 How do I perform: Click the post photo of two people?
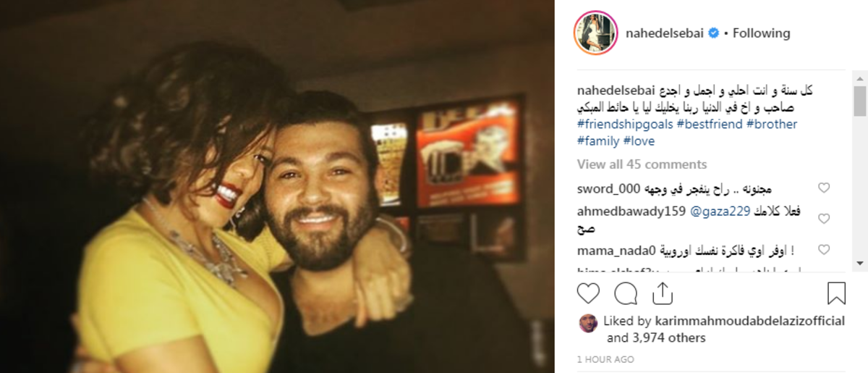coord(278,186)
